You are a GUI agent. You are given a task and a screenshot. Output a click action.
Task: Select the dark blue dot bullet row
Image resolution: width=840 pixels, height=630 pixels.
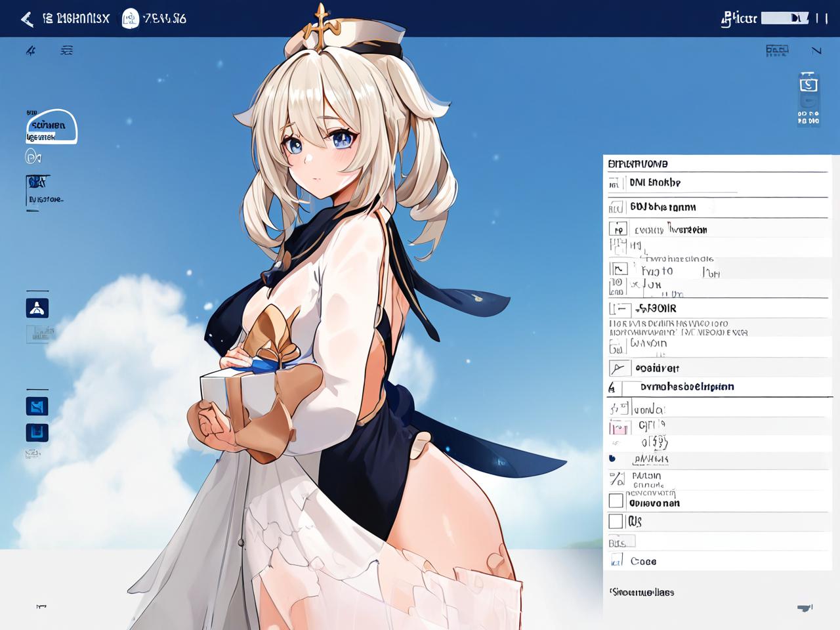point(717,459)
